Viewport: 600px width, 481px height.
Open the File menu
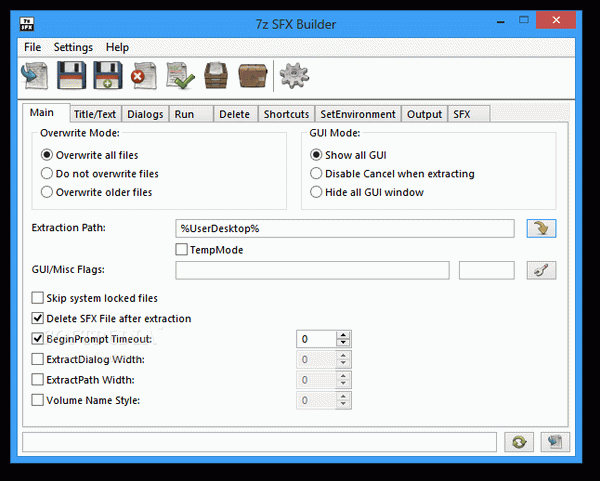tap(33, 47)
